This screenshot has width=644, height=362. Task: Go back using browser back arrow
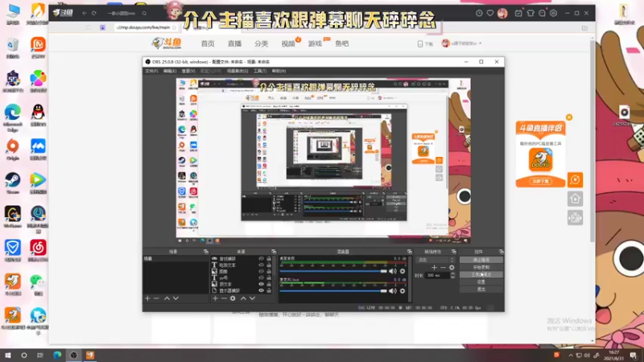[x=85, y=13]
